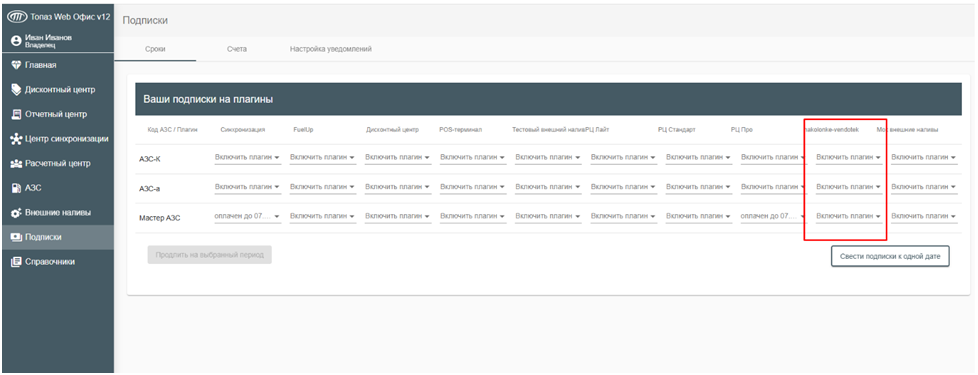Switch to the Сроки tab
978x375 pixels.
click(x=155, y=49)
